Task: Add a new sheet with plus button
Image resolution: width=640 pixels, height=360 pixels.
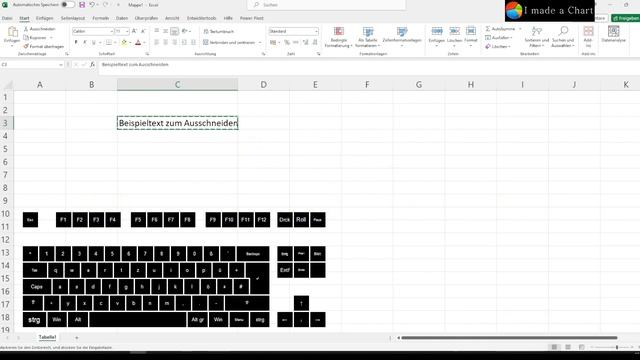Action: coord(76,338)
